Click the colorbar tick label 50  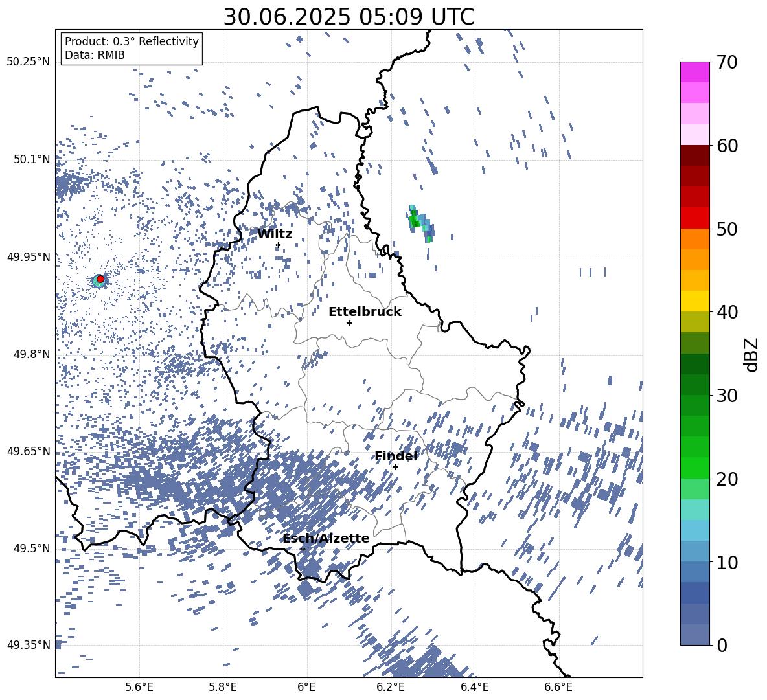tap(727, 229)
